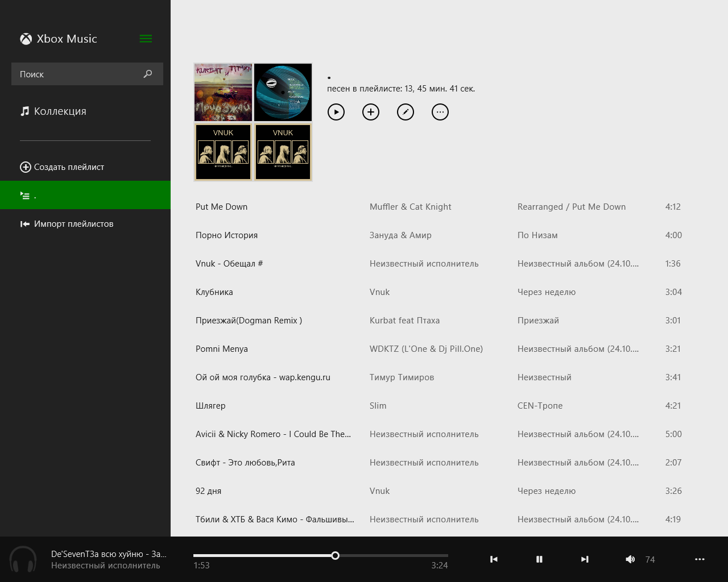Screen dimensions: 728x582
Task: Click the now playing title De'SevenТ
Action: pyautogui.click(x=109, y=554)
